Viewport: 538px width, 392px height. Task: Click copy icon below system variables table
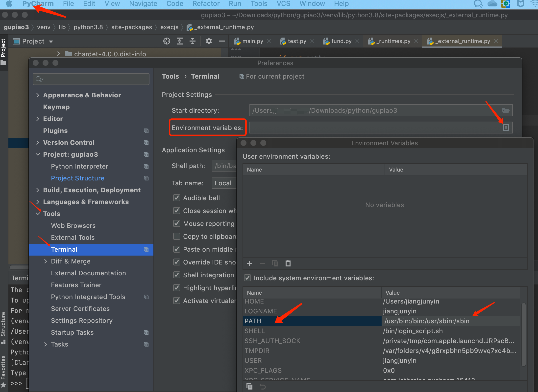click(249, 386)
